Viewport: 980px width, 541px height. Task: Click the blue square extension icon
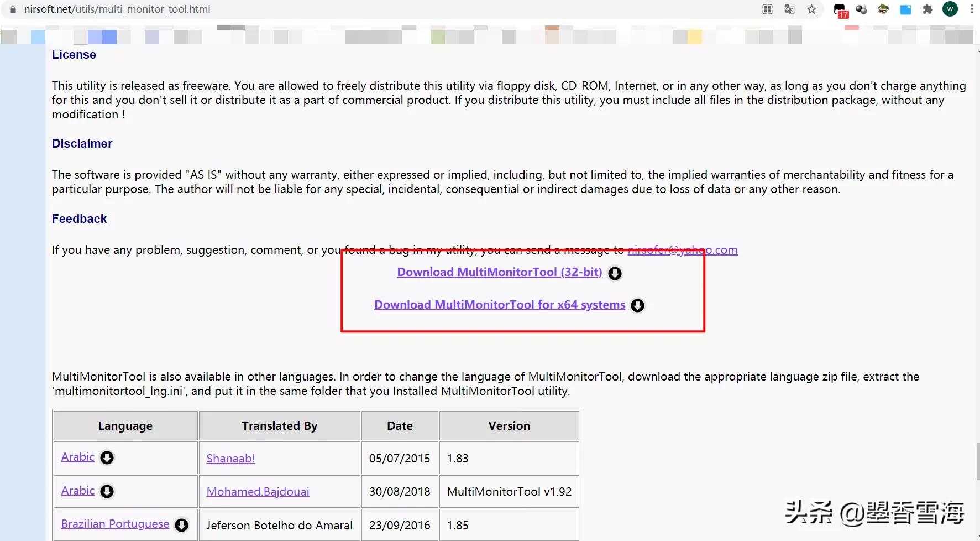tap(905, 9)
